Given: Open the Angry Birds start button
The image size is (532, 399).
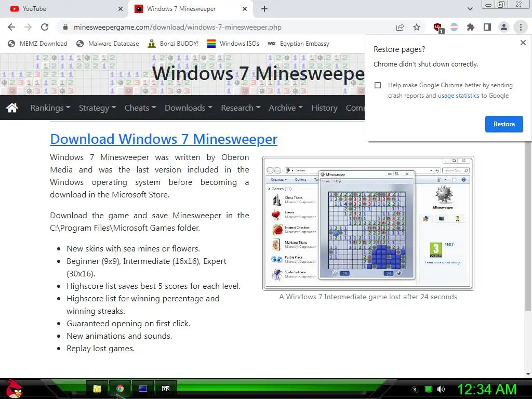Looking at the screenshot, I should [14, 389].
